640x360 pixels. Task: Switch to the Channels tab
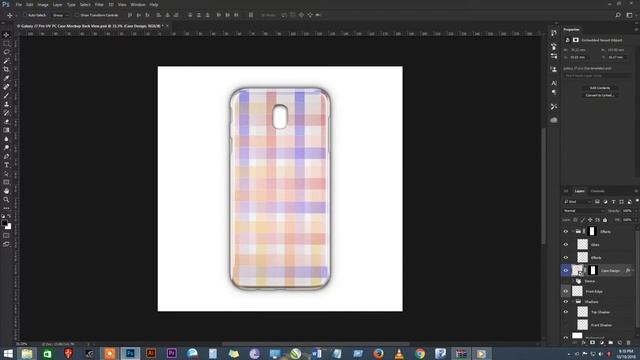coord(597,191)
